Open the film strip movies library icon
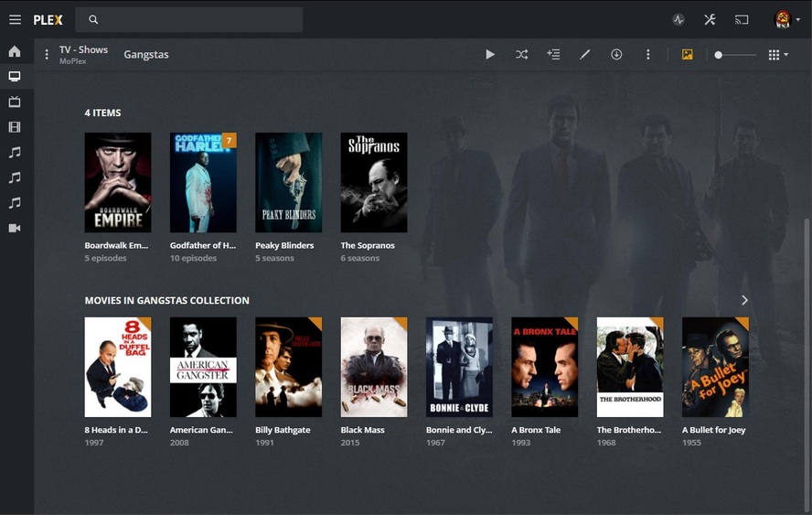The height and width of the screenshot is (515, 812). click(15, 127)
